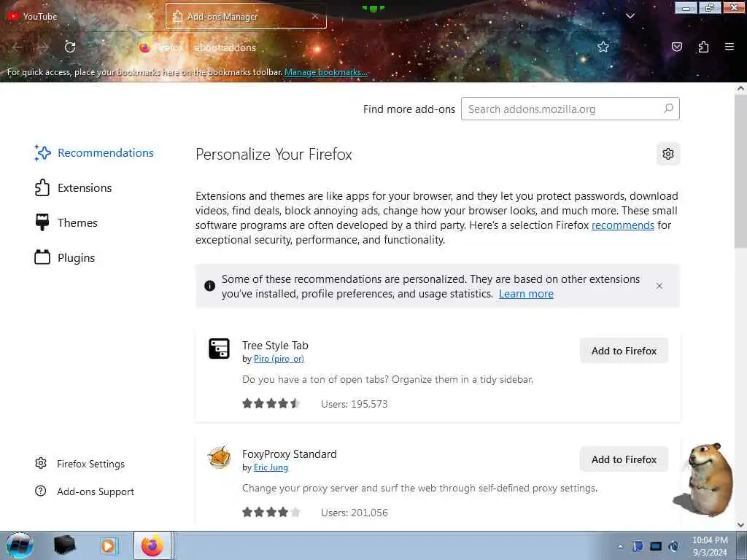Viewport: 747px width, 560px height.
Task: Click the Tree Style Tab icon
Action: 219,349
